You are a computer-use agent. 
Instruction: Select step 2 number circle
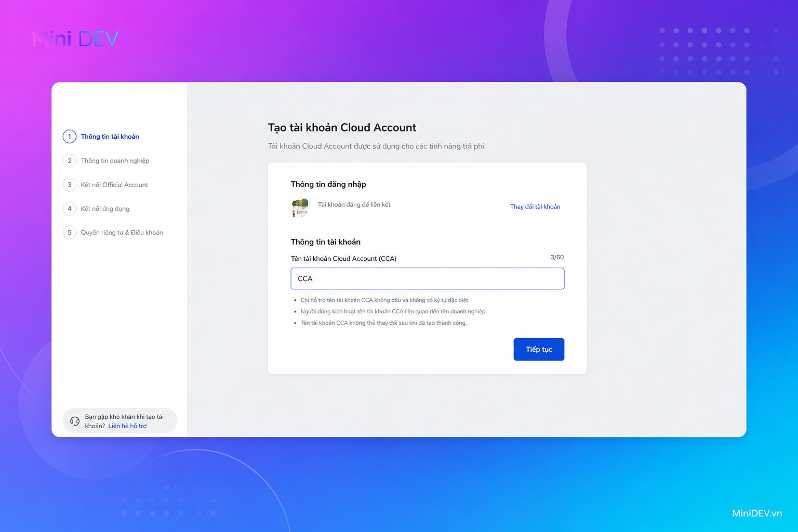tap(70, 161)
